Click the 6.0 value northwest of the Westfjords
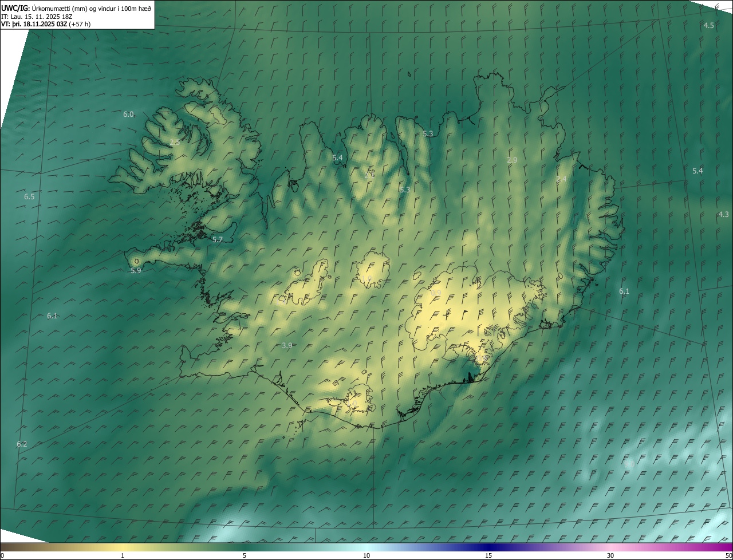This screenshot has height=560, width=733. [x=128, y=115]
